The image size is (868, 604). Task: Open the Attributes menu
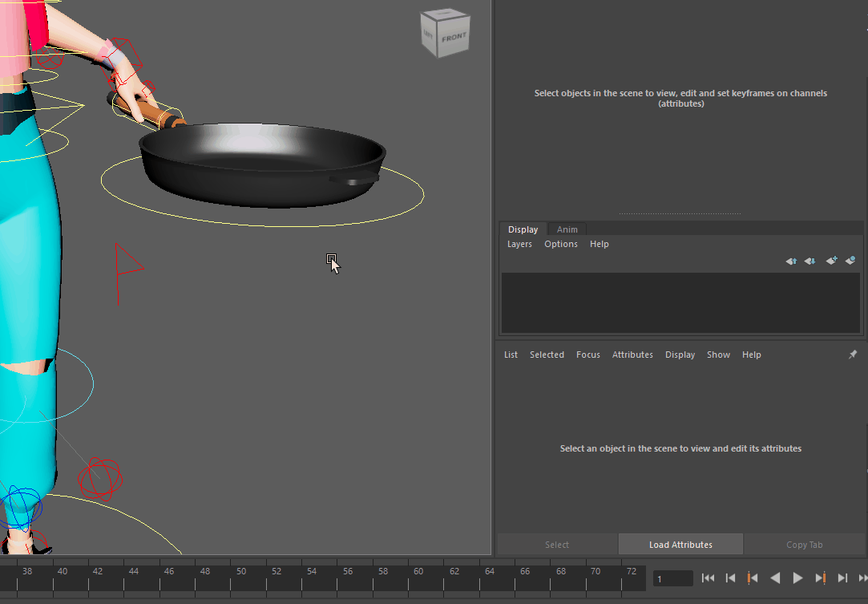coord(632,355)
